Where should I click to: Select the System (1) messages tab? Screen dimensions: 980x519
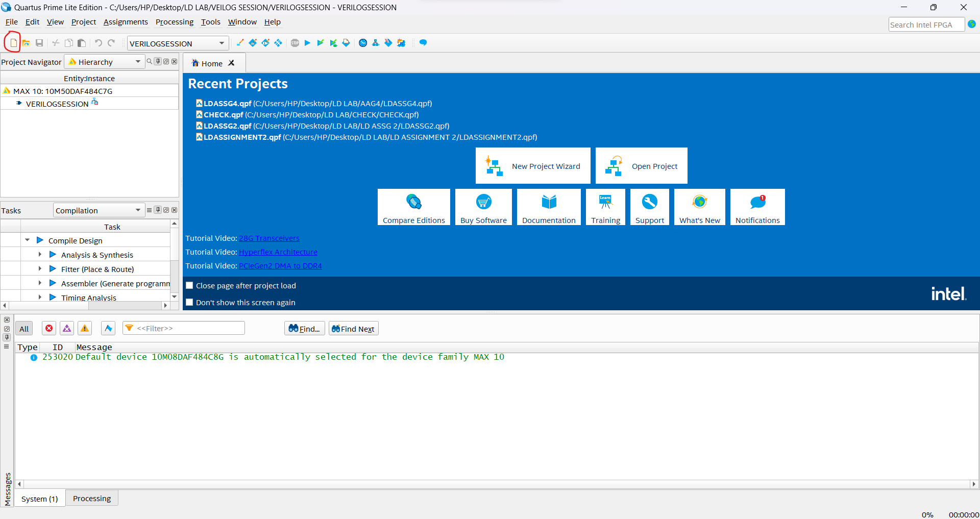coord(40,499)
